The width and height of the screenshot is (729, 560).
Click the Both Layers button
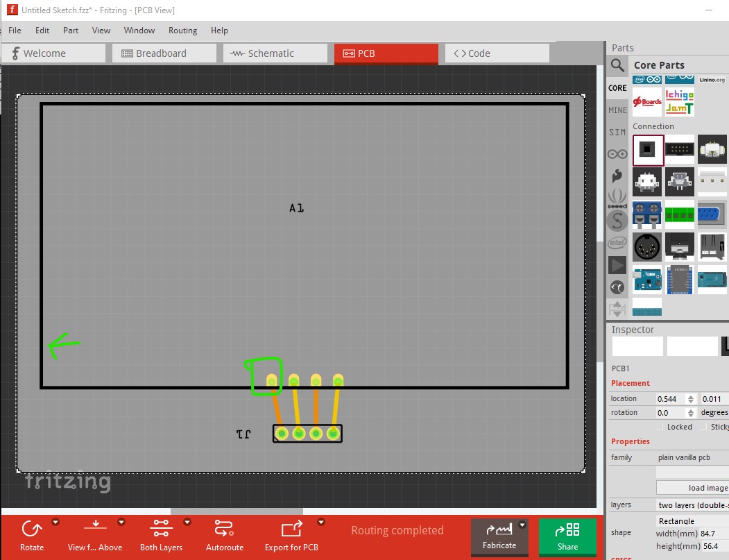click(x=161, y=535)
